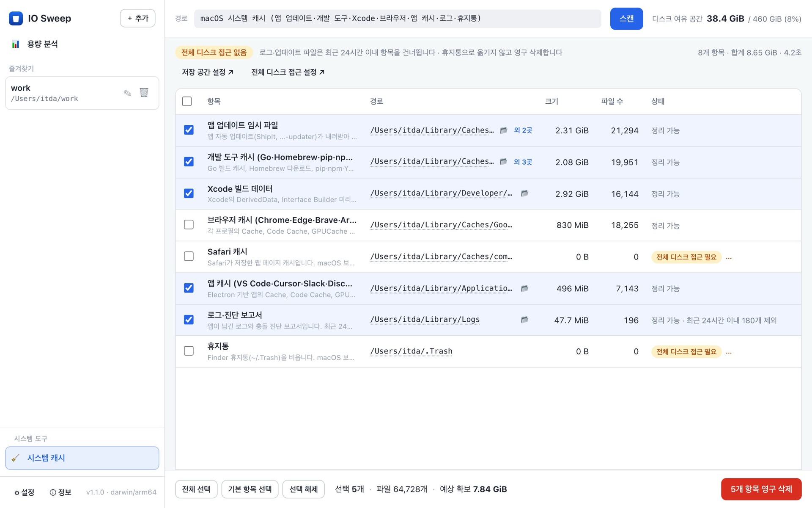
Task: Click the 경로 path input field
Action: pyautogui.click(x=398, y=19)
